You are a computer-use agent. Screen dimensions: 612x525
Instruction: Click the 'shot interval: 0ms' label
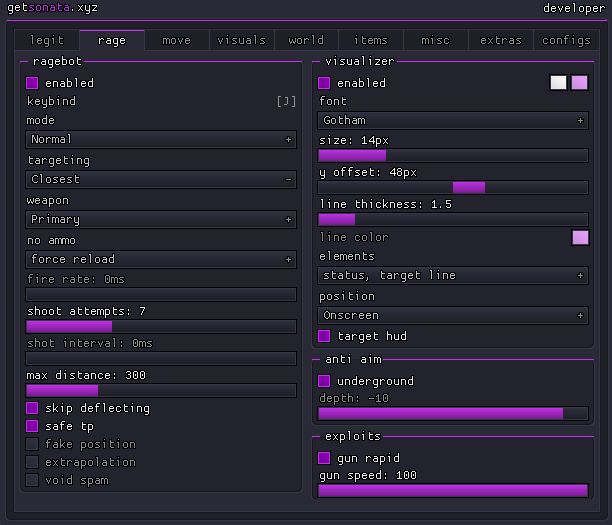click(90, 343)
